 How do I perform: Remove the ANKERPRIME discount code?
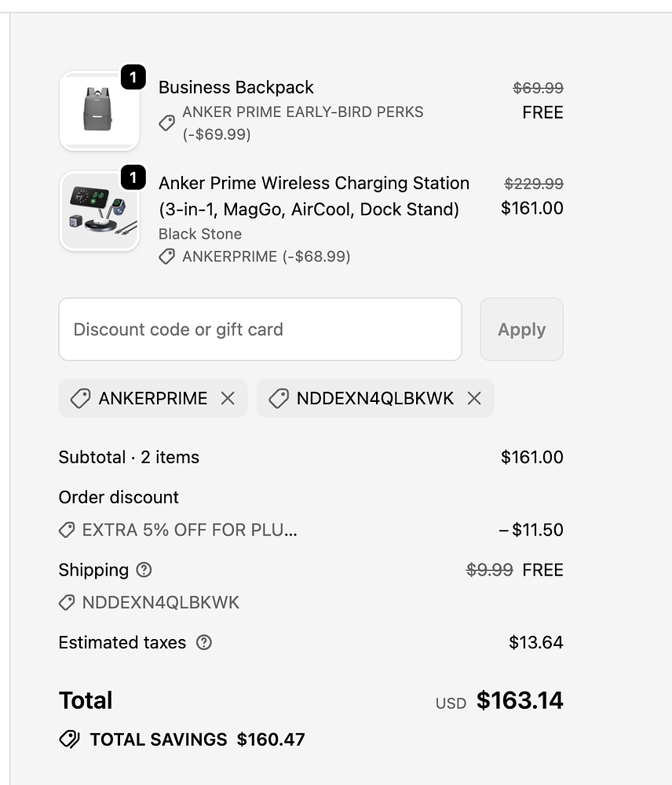pos(228,399)
